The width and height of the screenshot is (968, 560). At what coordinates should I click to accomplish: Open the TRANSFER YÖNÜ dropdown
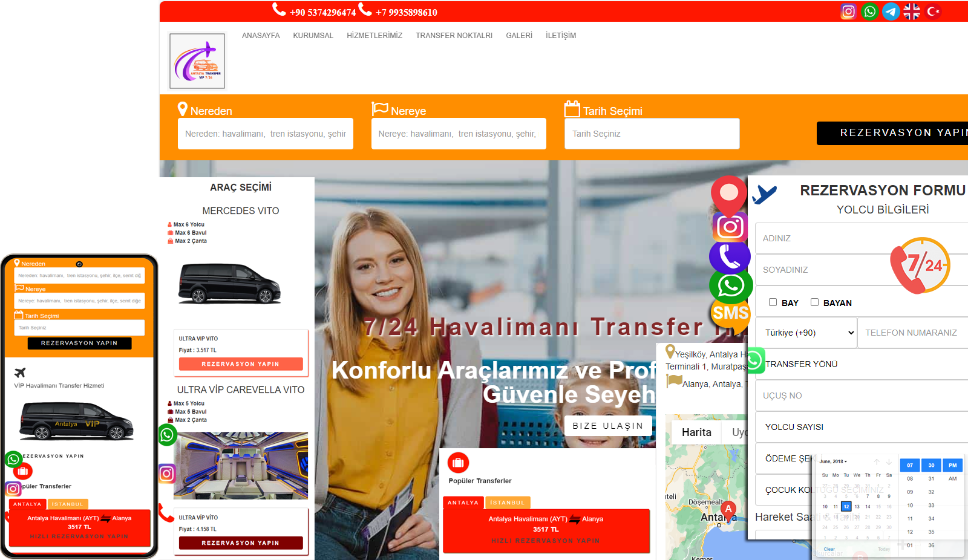click(862, 364)
